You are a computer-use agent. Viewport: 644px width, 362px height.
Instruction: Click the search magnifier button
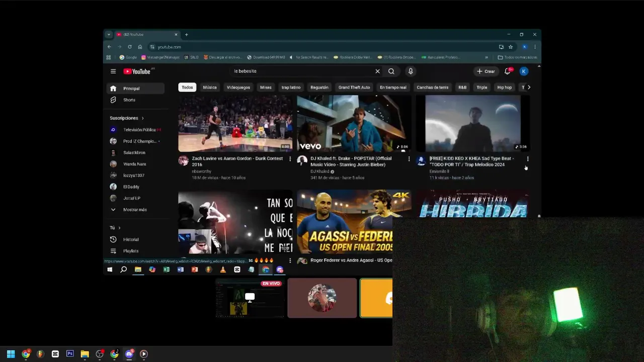(x=391, y=71)
